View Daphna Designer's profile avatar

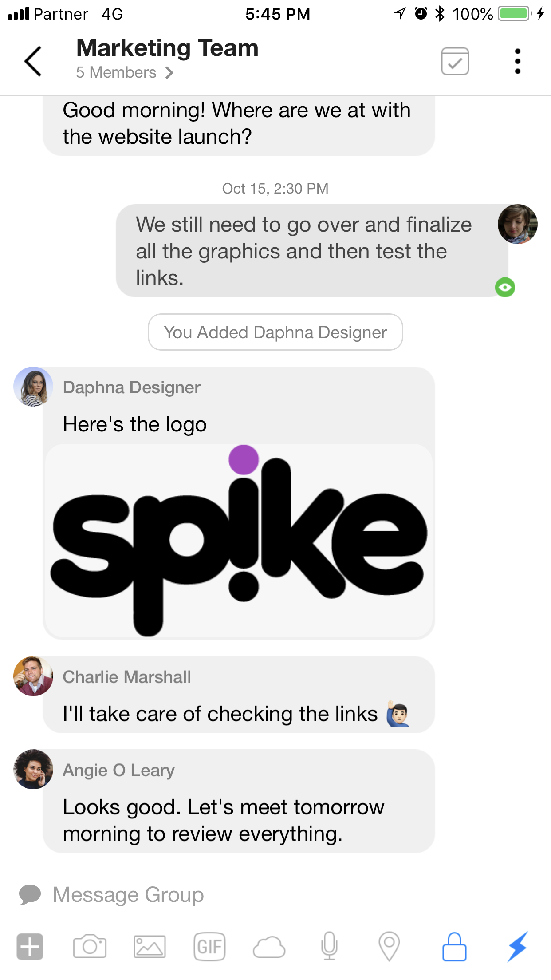(33, 387)
